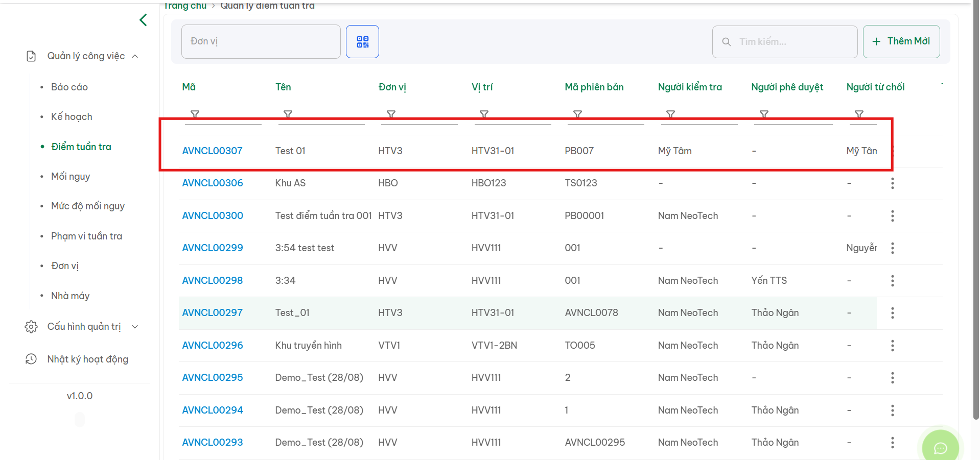Click the Thêm Mới button
Screen dimensions: 980x460
coord(901,41)
